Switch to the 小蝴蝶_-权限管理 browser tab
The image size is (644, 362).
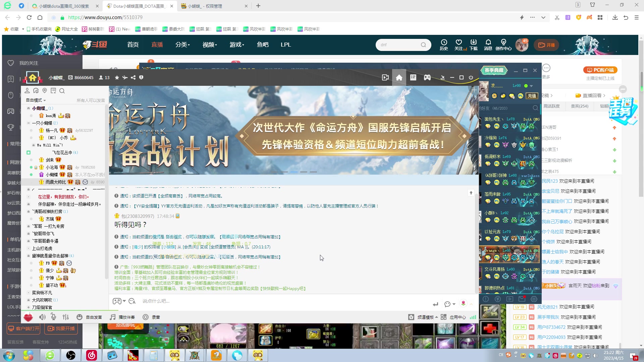[214, 6]
